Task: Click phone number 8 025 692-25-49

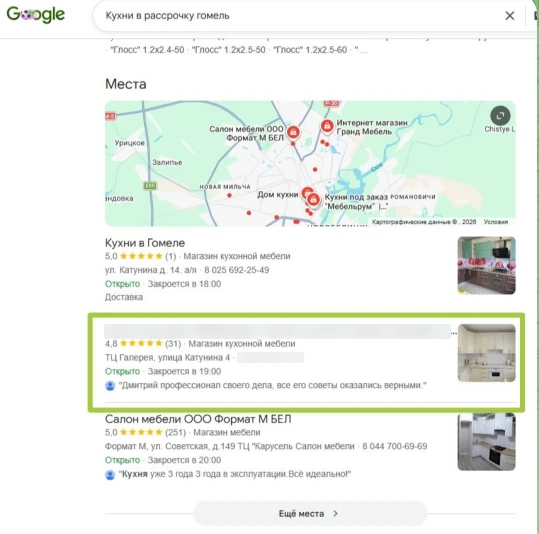Action: [x=236, y=270]
